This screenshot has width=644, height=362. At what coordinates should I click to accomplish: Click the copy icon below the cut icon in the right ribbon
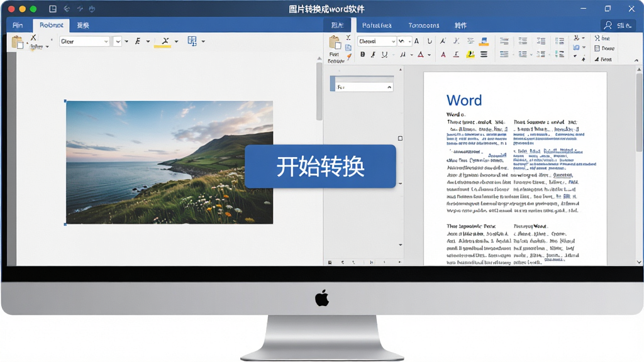pyautogui.click(x=348, y=48)
